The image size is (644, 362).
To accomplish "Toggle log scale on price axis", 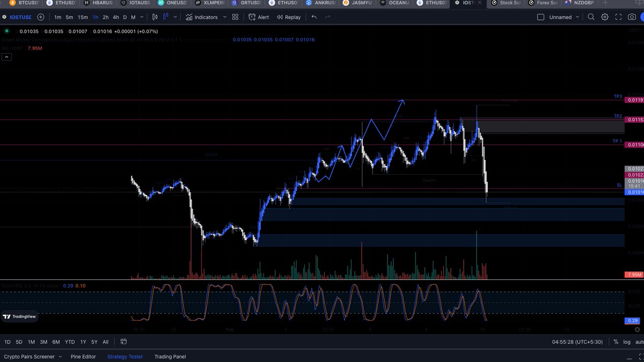I will pyautogui.click(x=627, y=341).
